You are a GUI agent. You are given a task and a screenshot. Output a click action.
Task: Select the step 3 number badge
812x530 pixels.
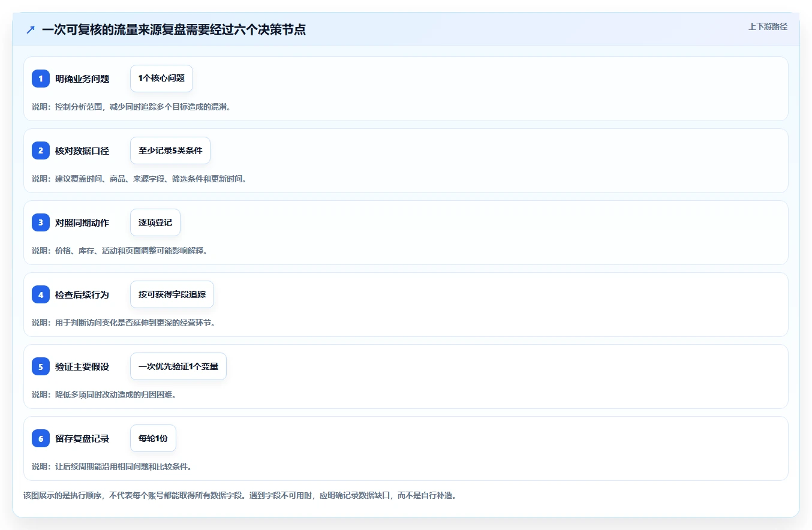[41, 222]
